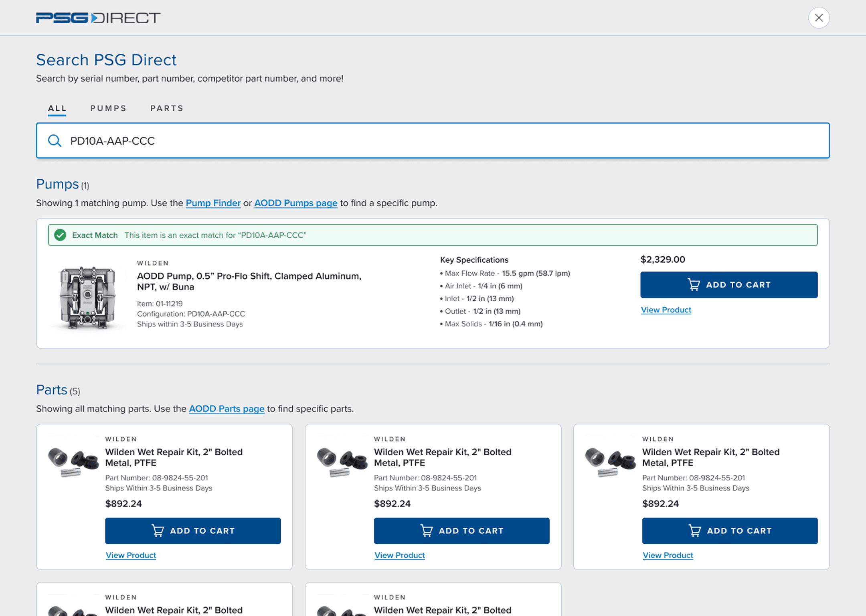Click View Product for third repair kit
This screenshot has height=616, width=866.
click(668, 555)
